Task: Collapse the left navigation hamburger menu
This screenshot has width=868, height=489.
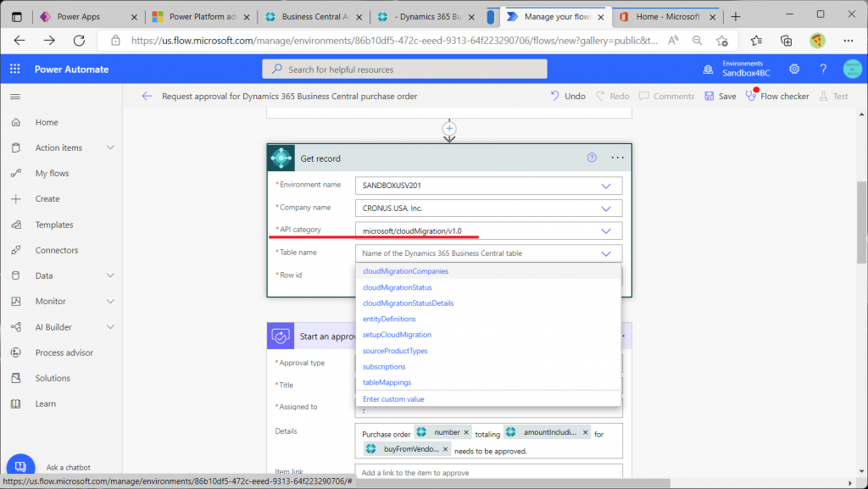Action: click(x=15, y=97)
